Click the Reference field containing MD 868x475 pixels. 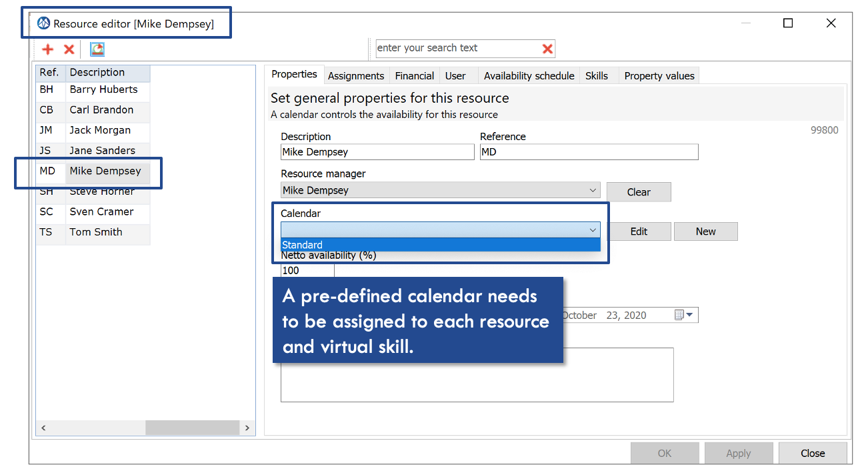pos(589,152)
